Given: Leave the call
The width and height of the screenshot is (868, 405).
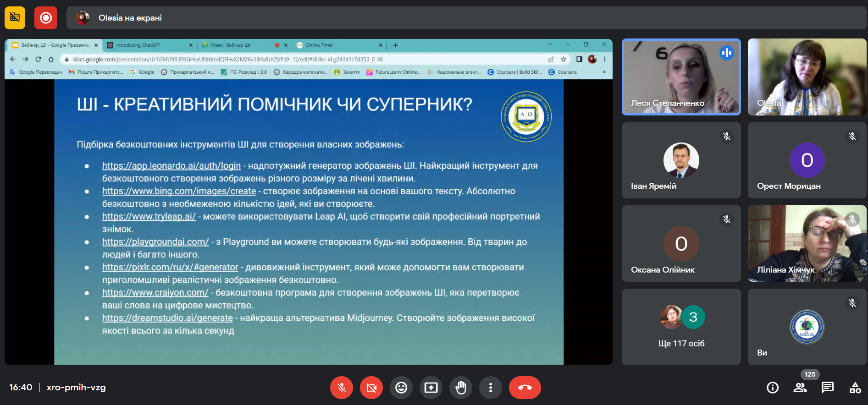Looking at the screenshot, I should [x=525, y=388].
